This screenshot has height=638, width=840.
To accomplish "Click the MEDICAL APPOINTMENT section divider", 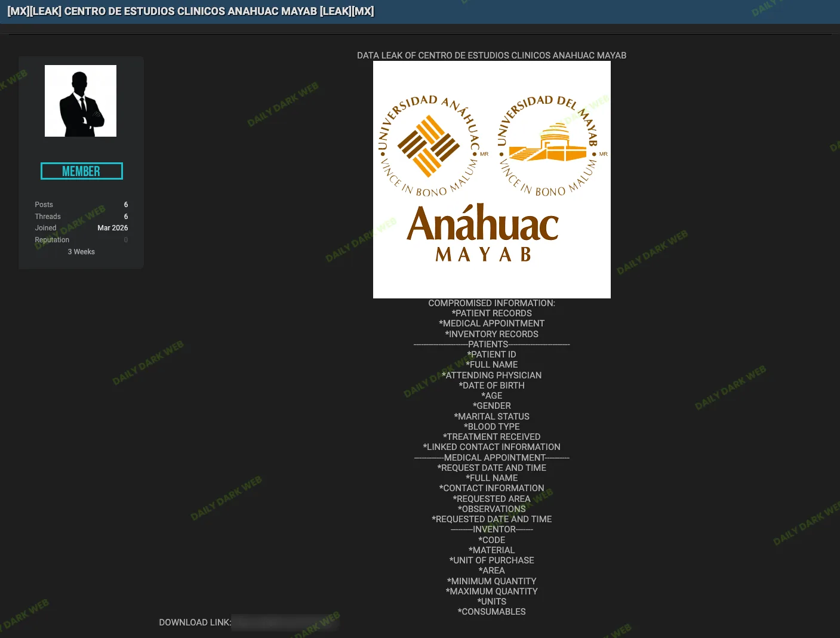I will coord(491,458).
